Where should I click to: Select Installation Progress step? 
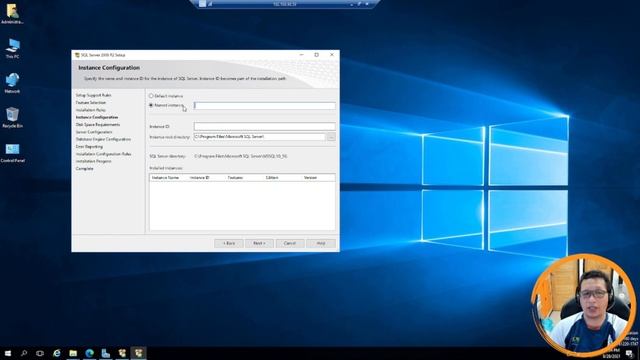pos(93,161)
